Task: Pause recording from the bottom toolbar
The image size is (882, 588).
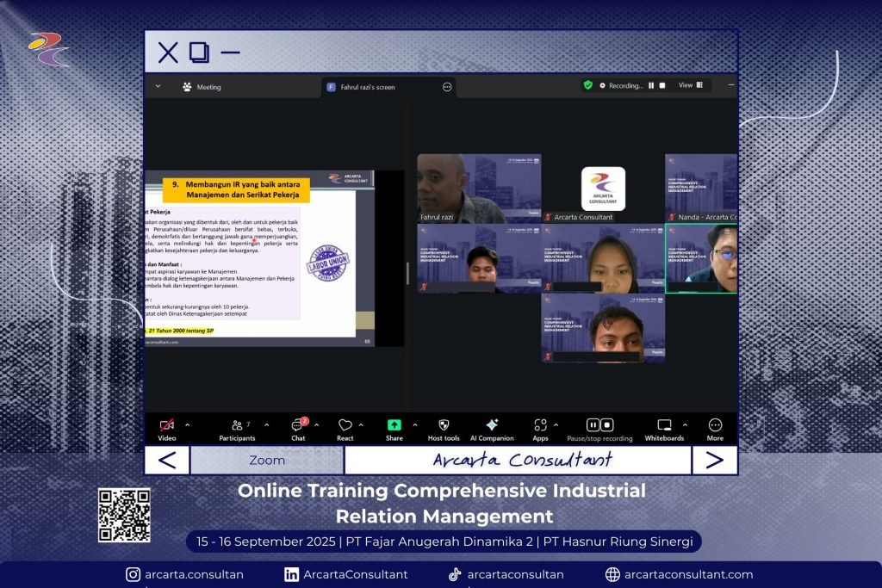Action: (593, 424)
